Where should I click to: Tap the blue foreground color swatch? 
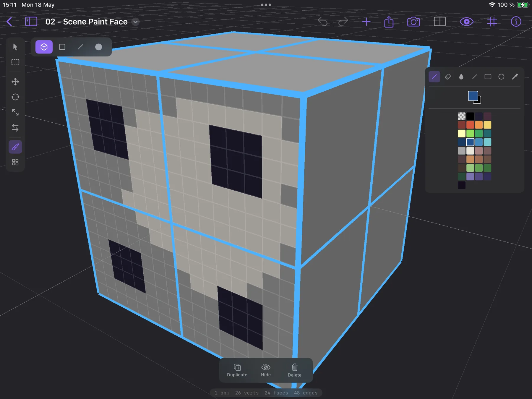click(x=473, y=96)
